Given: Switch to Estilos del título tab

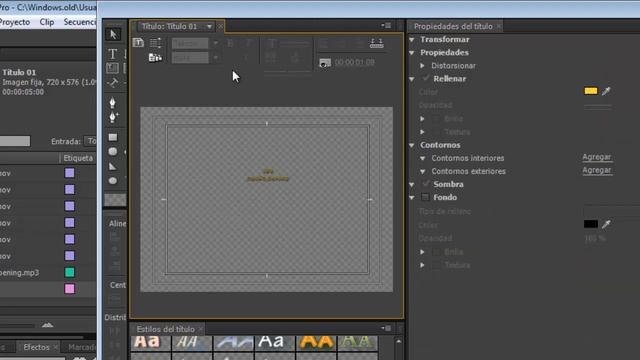Looking at the screenshot, I should tap(165, 329).
